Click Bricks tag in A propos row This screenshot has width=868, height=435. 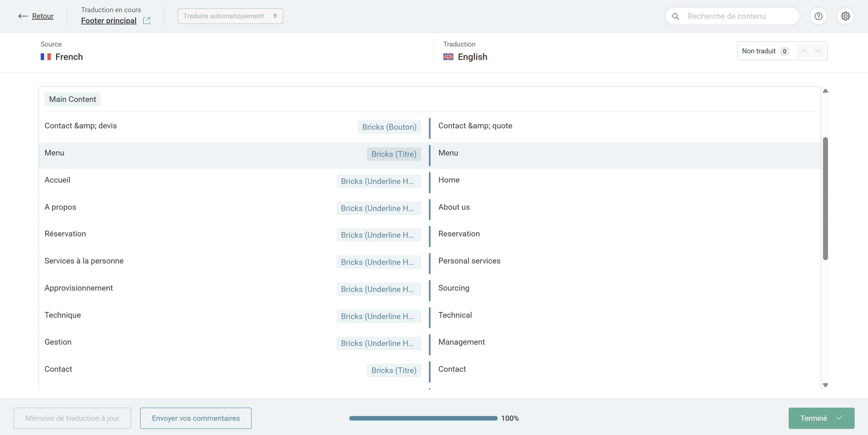click(x=379, y=209)
